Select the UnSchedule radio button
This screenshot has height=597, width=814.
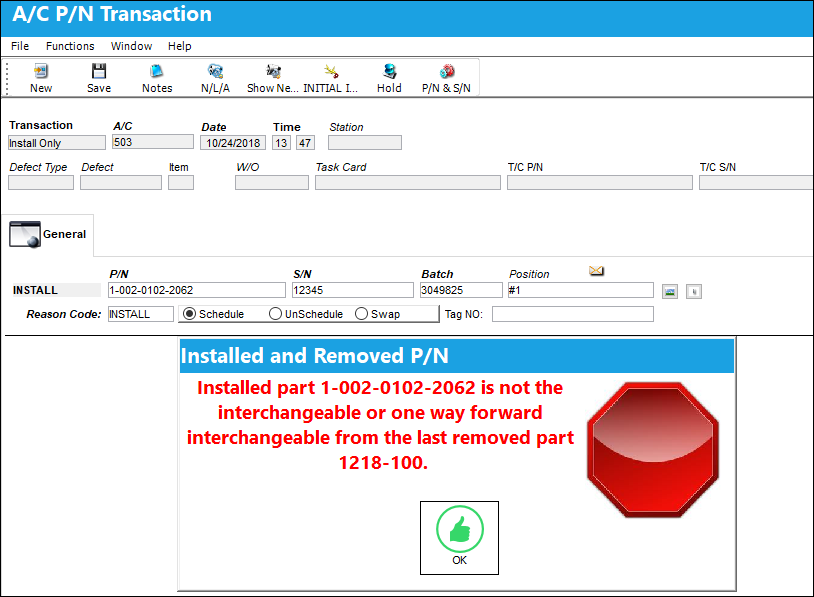(276, 314)
